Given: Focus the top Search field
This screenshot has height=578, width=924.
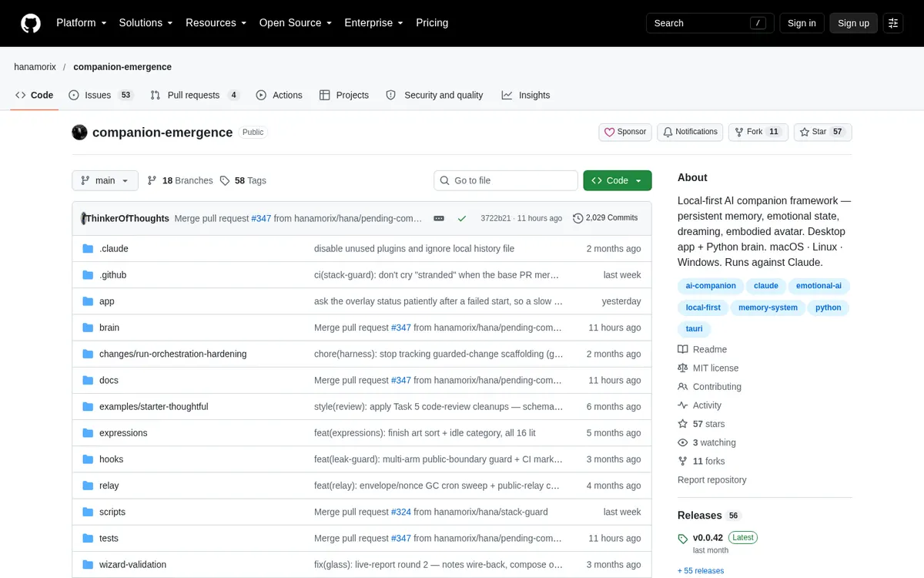Looking at the screenshot, I should pos(710,23).
